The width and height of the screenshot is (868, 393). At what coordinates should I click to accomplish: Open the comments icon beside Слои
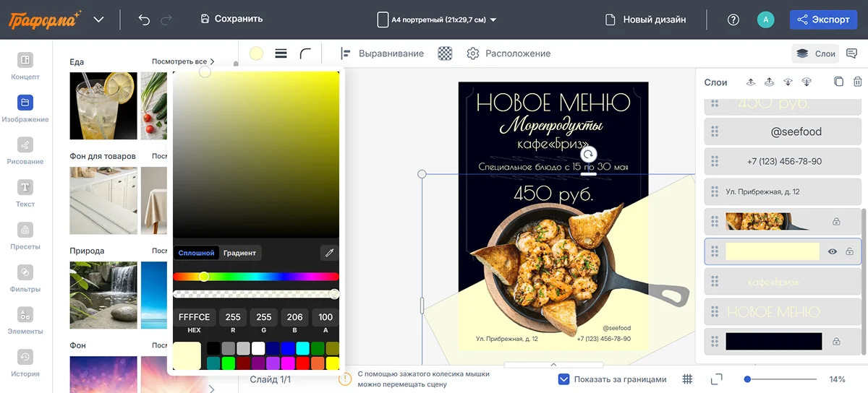(852, 53)
